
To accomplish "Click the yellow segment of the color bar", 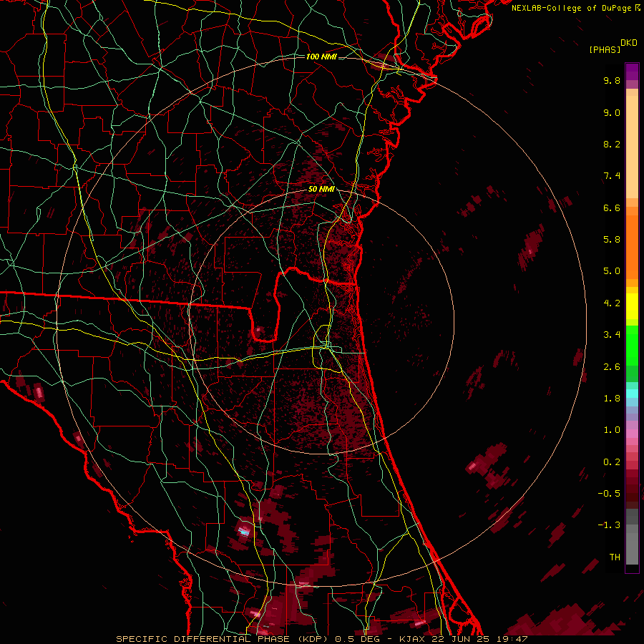I will 632,306.
